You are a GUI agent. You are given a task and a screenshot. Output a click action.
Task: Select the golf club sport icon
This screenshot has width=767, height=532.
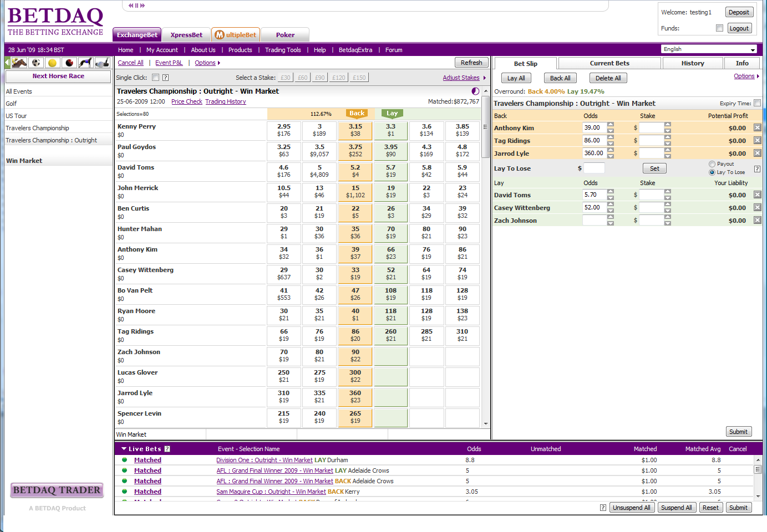pyautogui.click(x=103, y=63)
